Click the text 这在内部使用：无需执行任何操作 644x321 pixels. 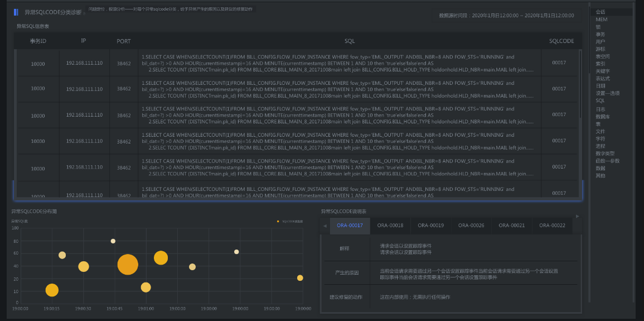[415, 297]
